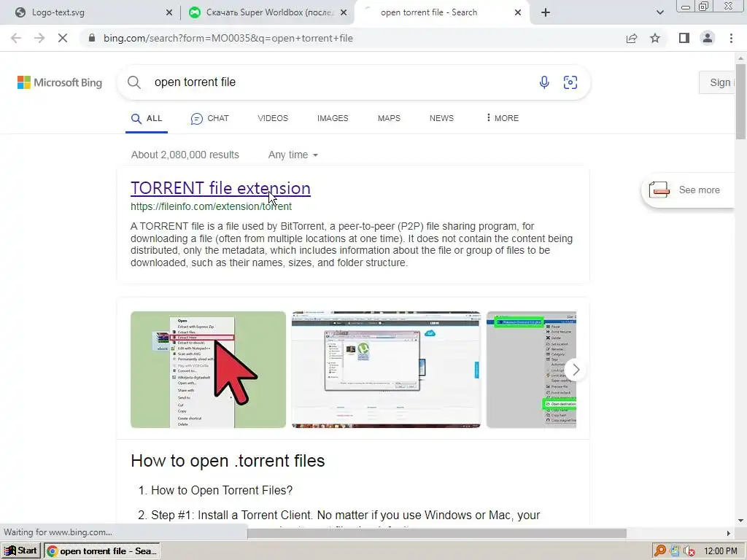This screenshot has height=560, width=747.
Task: Click the About 2,080,000 results text
Action: click(x=185, y=155)
